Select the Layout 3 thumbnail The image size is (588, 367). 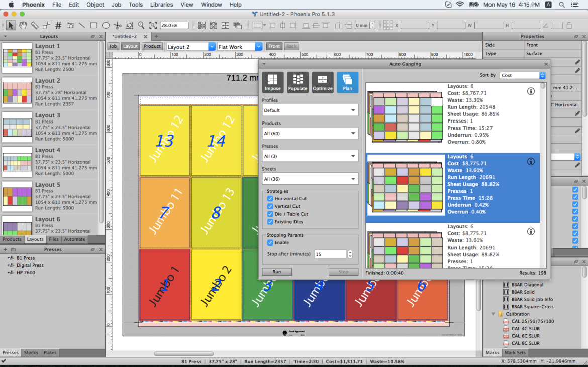17,128
